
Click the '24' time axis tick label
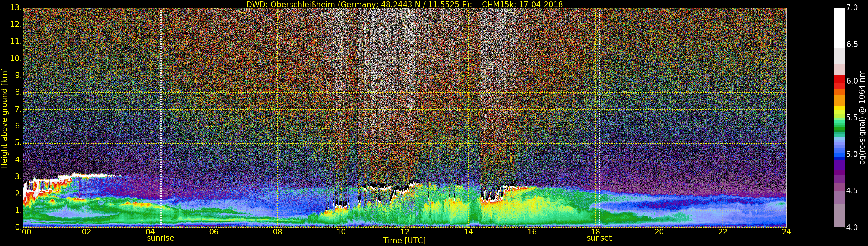coord(786,232)
